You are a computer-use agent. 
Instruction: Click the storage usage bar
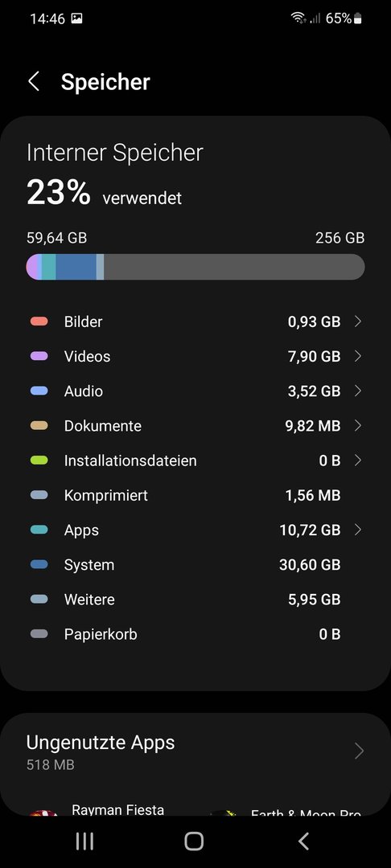(195, 267)
